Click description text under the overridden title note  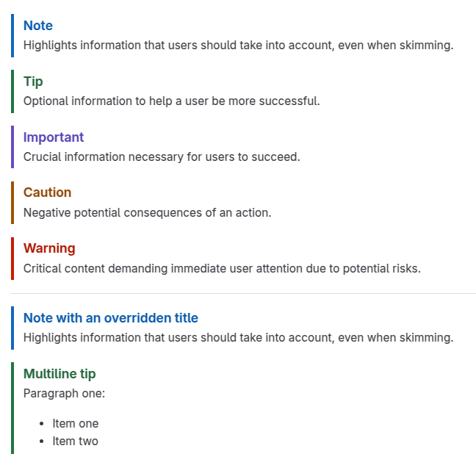[238, 337]
